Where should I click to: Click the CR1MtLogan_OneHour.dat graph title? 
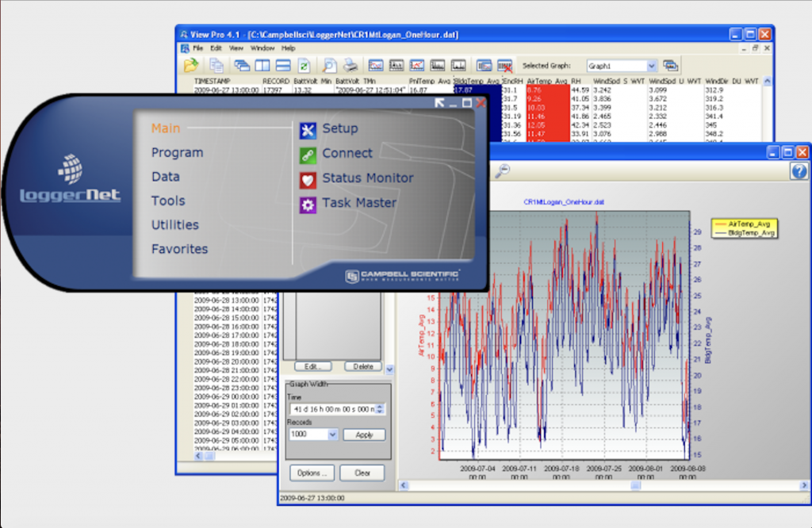point(564,202)
